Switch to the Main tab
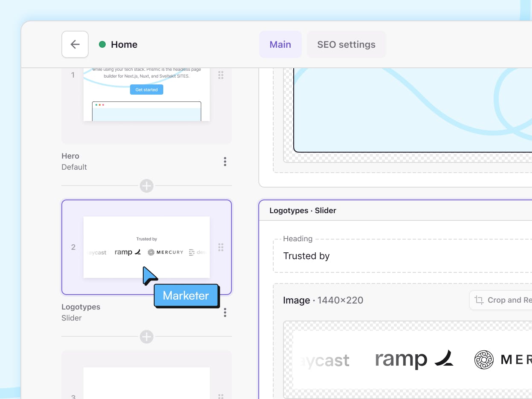Viewport: 532px width, 399px height. [x=280, y=44]
